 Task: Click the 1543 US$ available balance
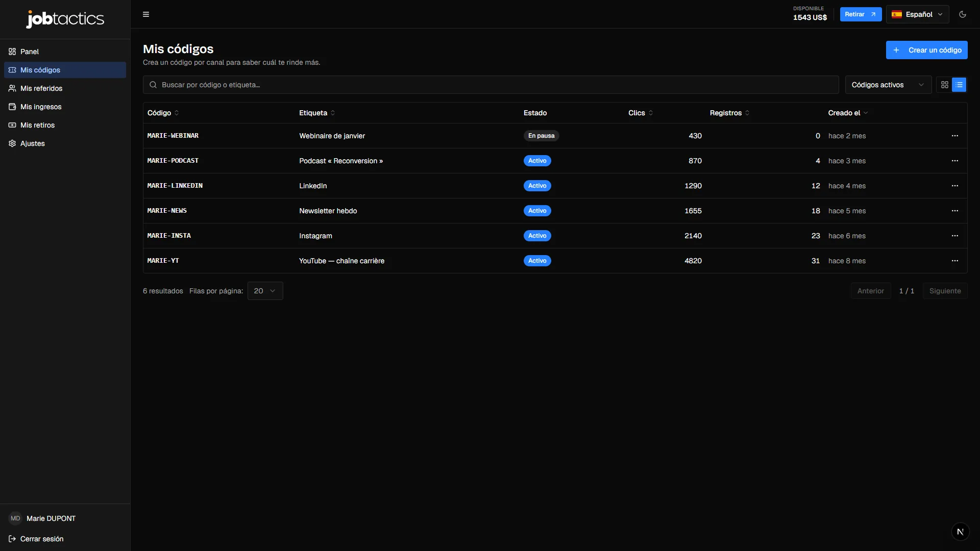(x=810, y=17)
